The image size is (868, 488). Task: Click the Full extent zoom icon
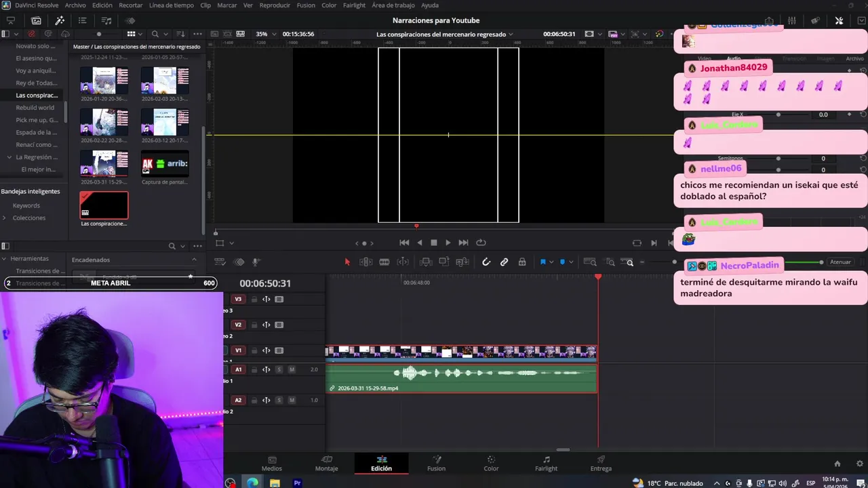[x=590, y=262]
